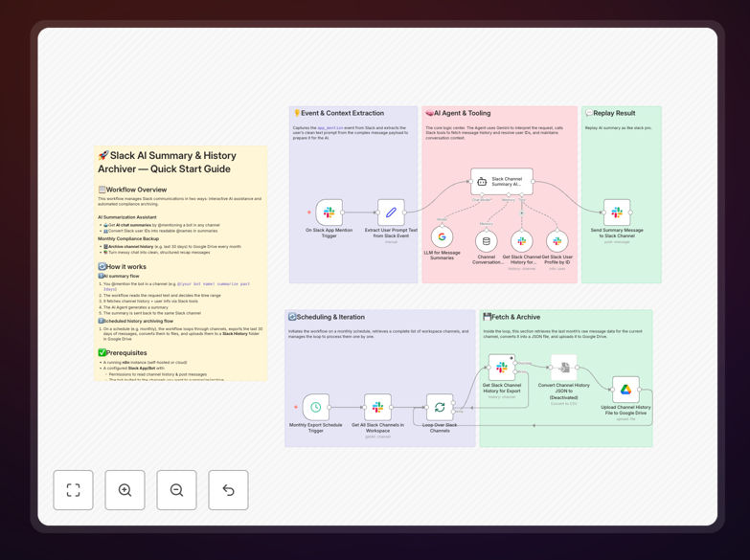Click the fit-to-view canvas button
This screenshot has width=750, height=560.
pos(73,490)
